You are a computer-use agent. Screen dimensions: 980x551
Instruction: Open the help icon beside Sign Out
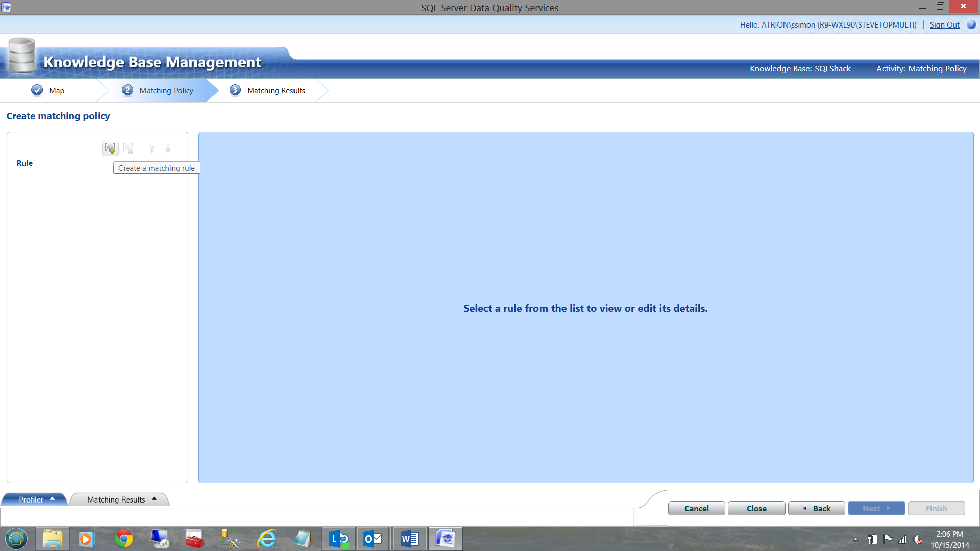pos(971,24)
